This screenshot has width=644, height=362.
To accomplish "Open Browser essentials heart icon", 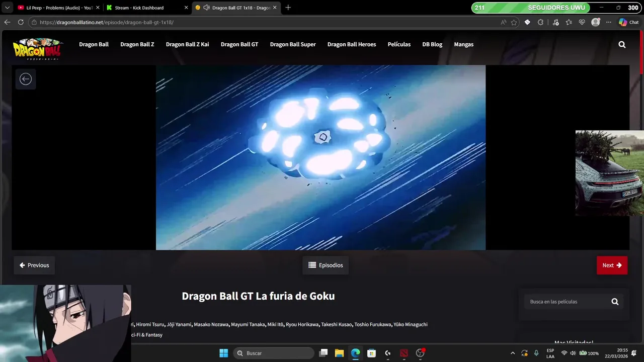I will coord(582,22).
